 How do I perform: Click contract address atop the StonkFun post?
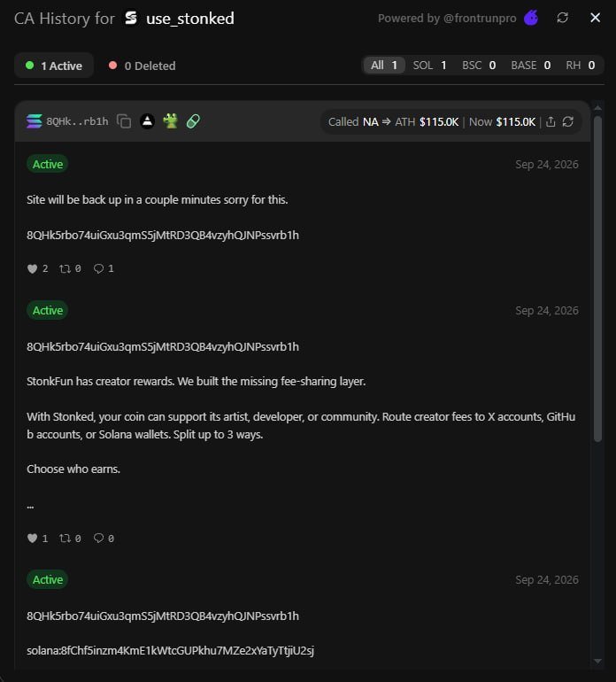(163, 347)
